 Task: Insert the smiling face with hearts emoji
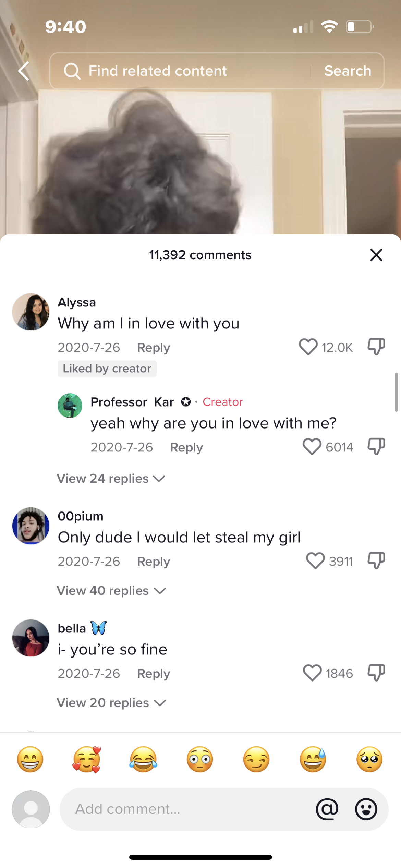87,759
